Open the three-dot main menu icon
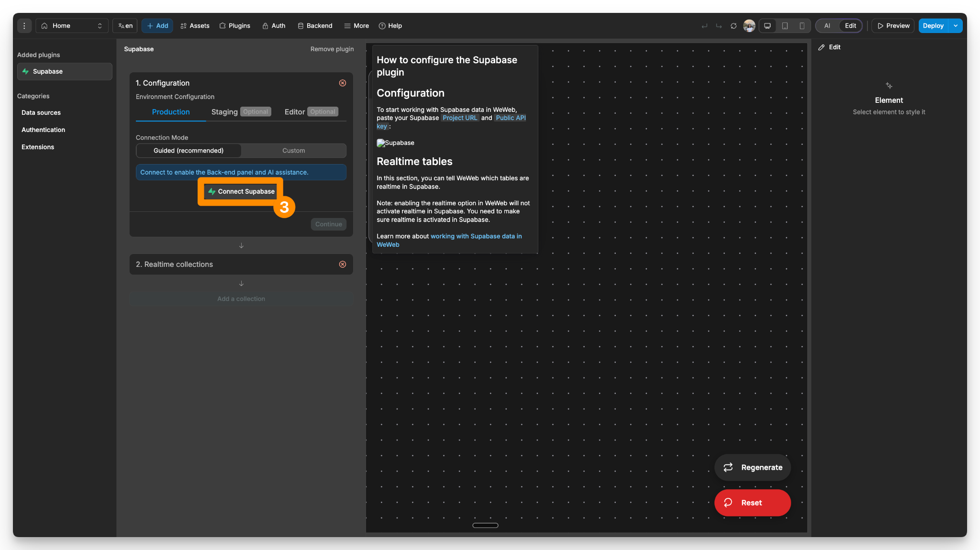 click(x=24, y=26)
